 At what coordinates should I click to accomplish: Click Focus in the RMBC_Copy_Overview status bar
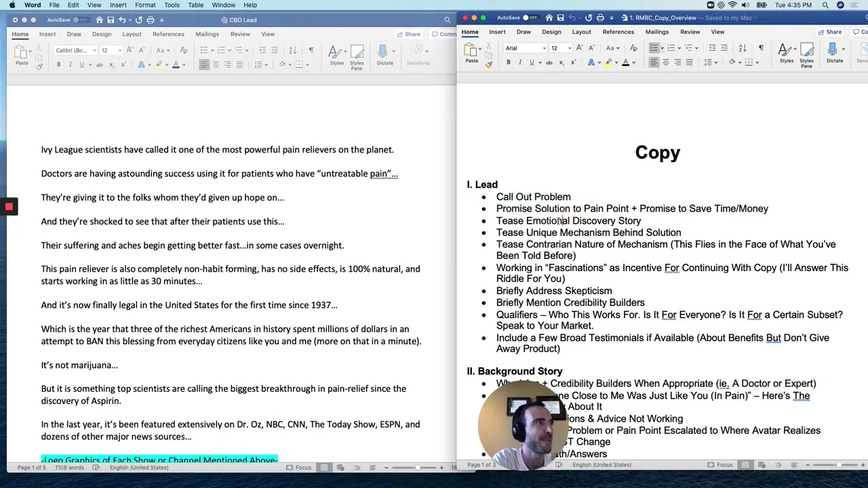719,465
